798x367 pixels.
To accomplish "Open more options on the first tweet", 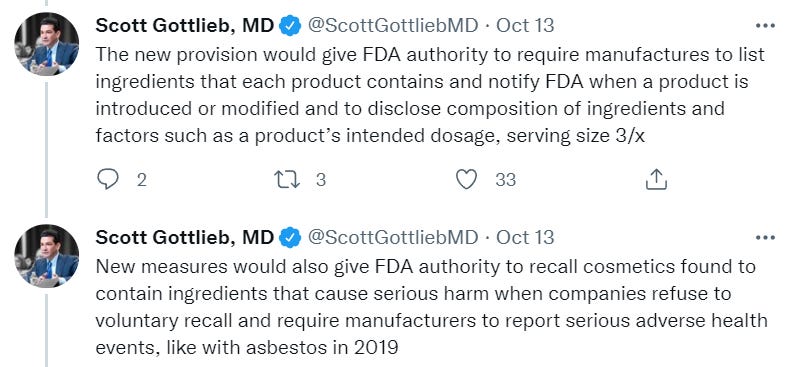I will (x=765, y=25).
